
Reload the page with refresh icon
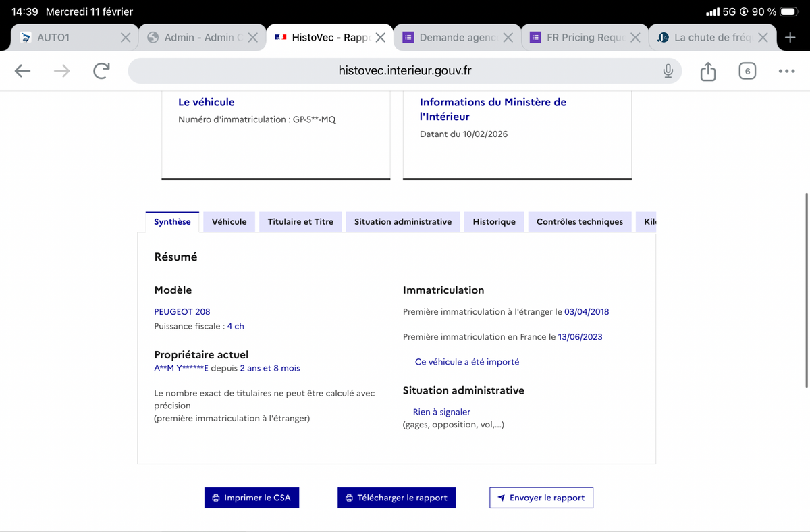101,71
